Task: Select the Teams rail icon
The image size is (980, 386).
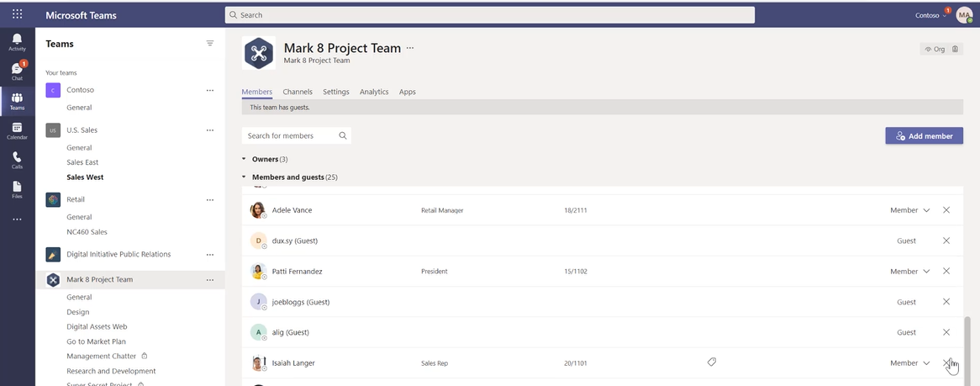Action: 17,102
